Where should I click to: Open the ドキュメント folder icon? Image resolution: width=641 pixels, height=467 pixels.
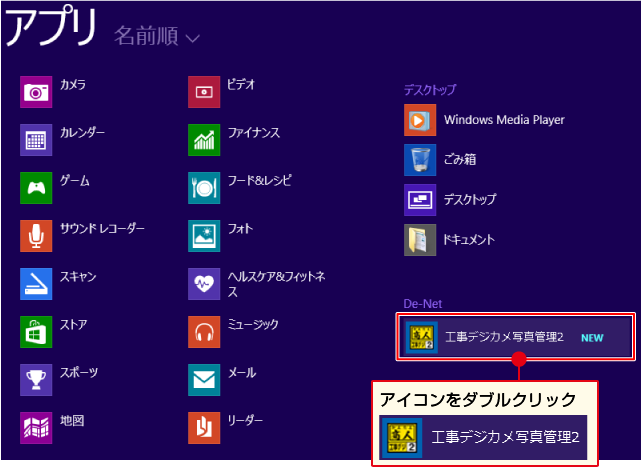click(x=420, y=240)
